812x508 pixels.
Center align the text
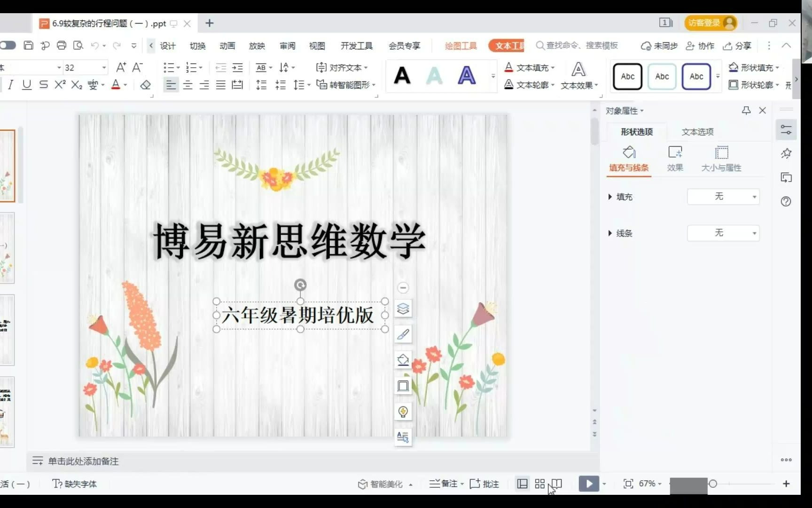(187, 85)
